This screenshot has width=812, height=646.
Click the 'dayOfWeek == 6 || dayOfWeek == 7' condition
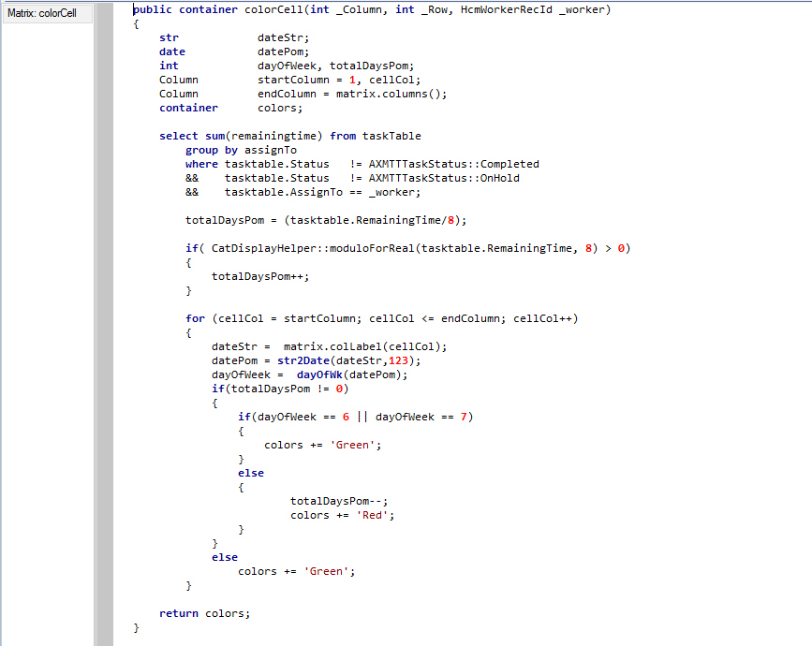[362, 417]
